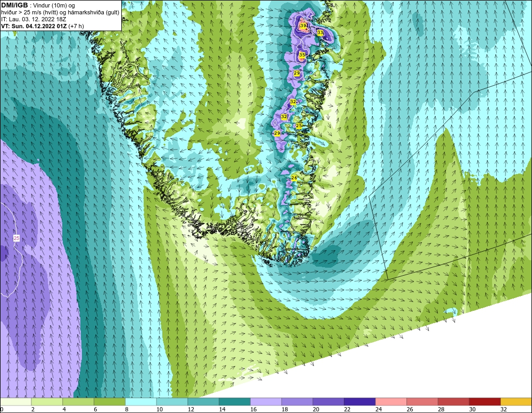Click the yellow 29 label directly below the 35
Image resolution: width=532 pixels, height=413 pixels.
(297, 73)
